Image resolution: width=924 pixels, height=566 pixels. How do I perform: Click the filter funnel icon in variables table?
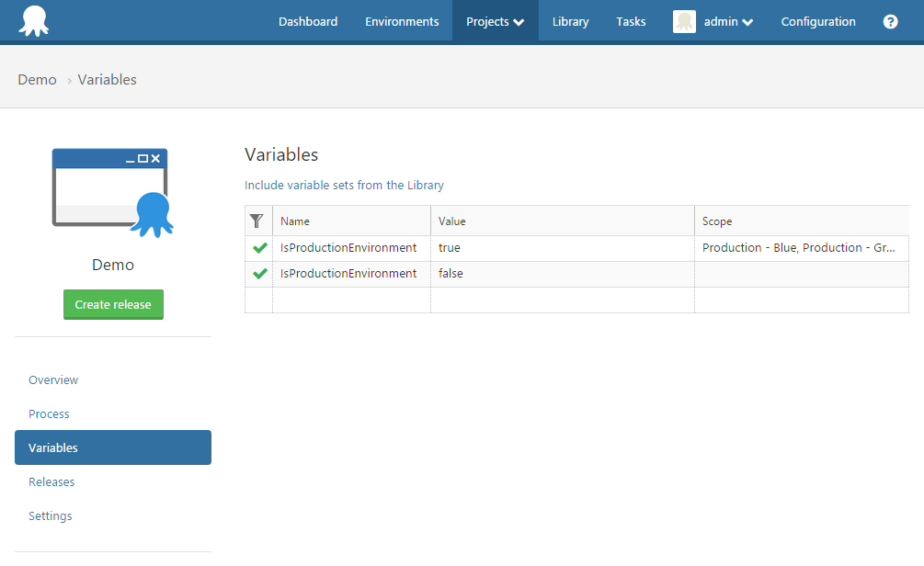click(x=258, y=221)
